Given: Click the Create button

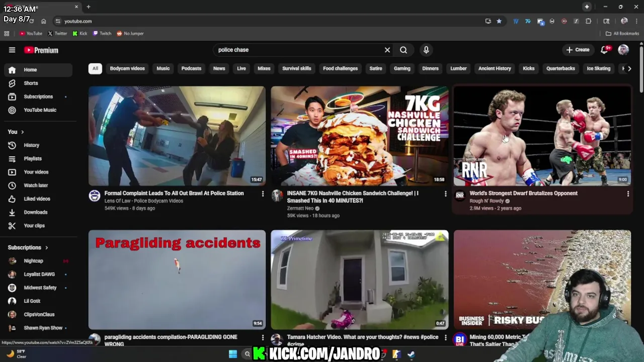Looking at the screenshot, I should (578, 50).
